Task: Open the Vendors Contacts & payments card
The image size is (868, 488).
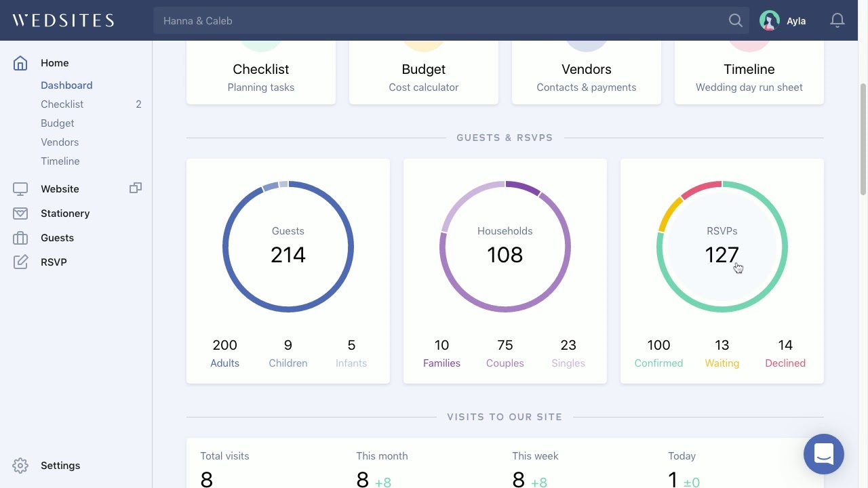Action: [x=587, y=73]
